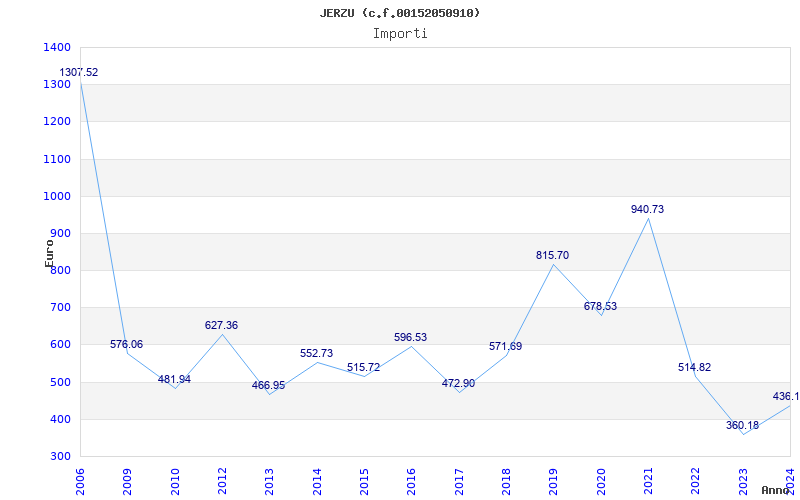Click the 360.18 minimum value label
The height and width of the screenshot is (500, 800).
742,426
